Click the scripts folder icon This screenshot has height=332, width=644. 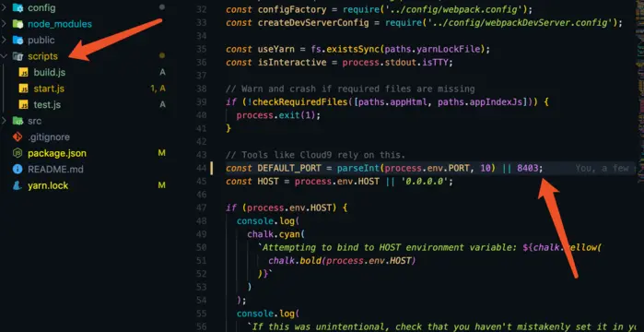pyautogui.click(x=18, y=56)
